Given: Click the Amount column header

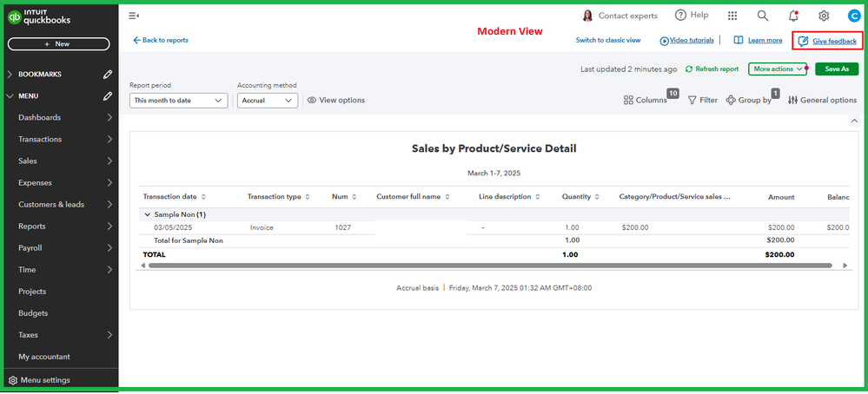Looking at the screenshot, I should 781,197.
